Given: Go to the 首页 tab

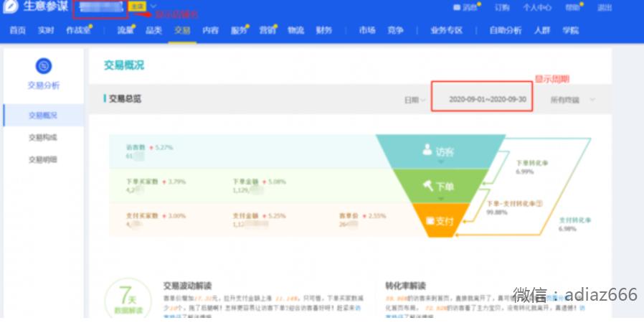Looking at the screenshot, I should click(x=18, y=30).
